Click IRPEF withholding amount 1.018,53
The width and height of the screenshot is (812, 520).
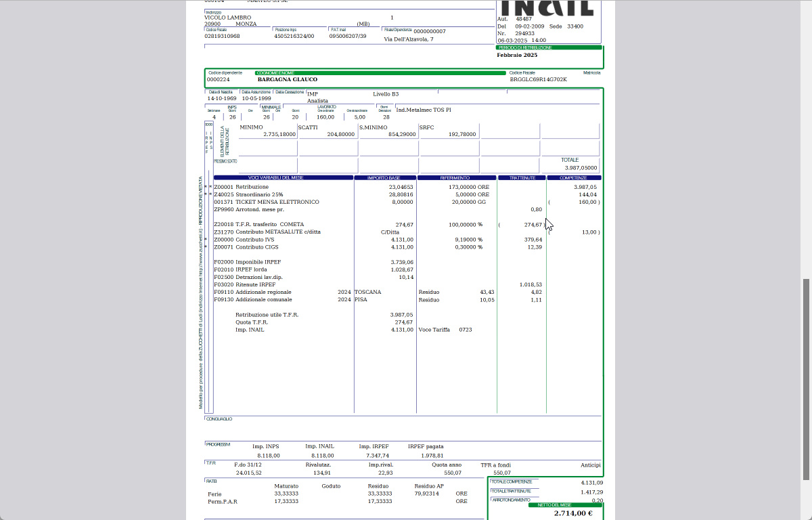pos(531,284)
